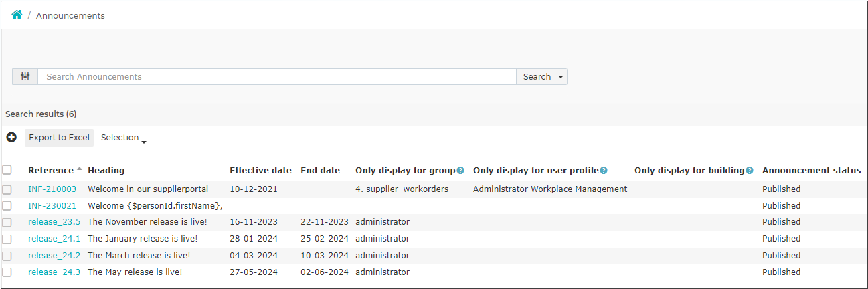Open announcement release_24.1
Screen dimensions: 868x289
point(54,239)
